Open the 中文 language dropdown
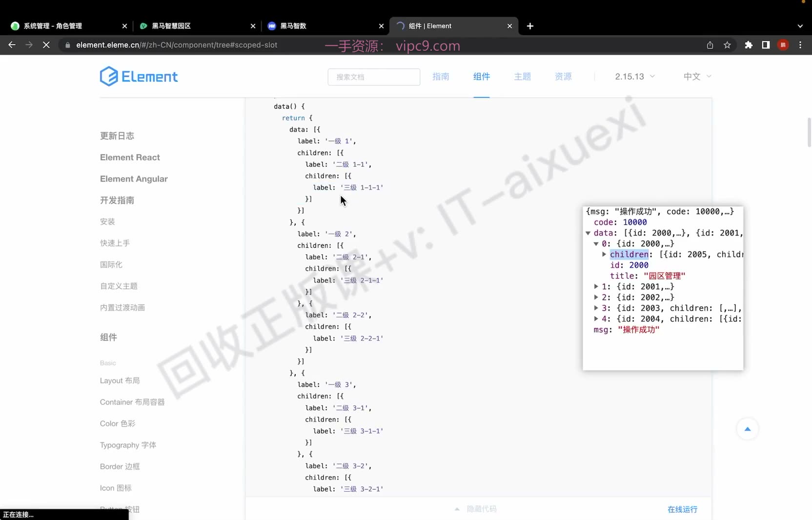 tap(697, 77)
